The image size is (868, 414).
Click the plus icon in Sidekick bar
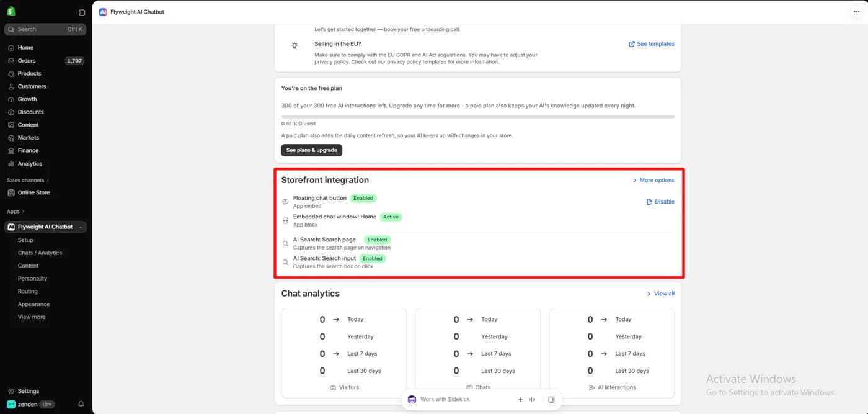tap(520, 400)
